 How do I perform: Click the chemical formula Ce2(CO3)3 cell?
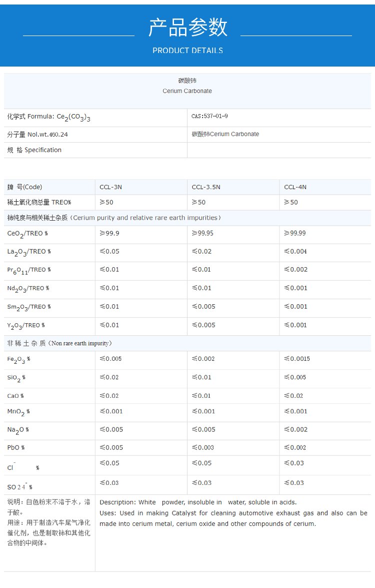[x=48, y=117]
